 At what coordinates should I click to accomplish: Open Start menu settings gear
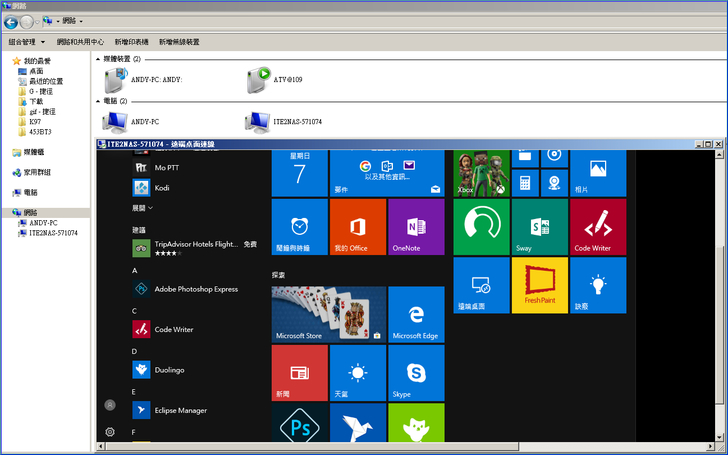pos(110,432)
